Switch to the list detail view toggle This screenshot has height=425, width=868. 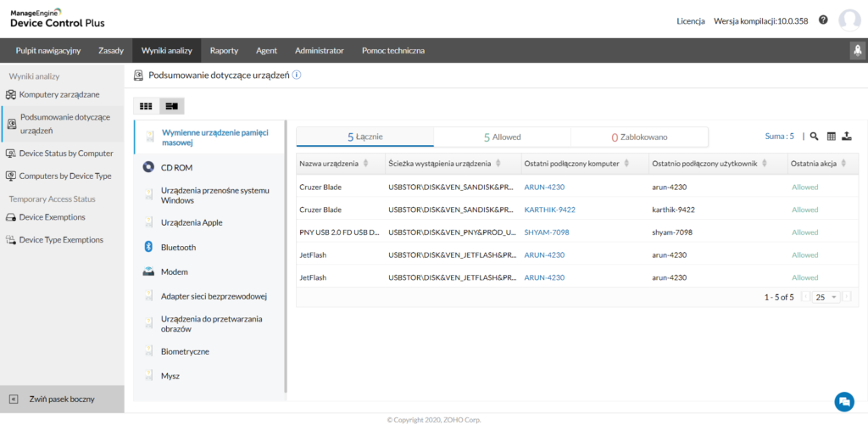(171, 106)
